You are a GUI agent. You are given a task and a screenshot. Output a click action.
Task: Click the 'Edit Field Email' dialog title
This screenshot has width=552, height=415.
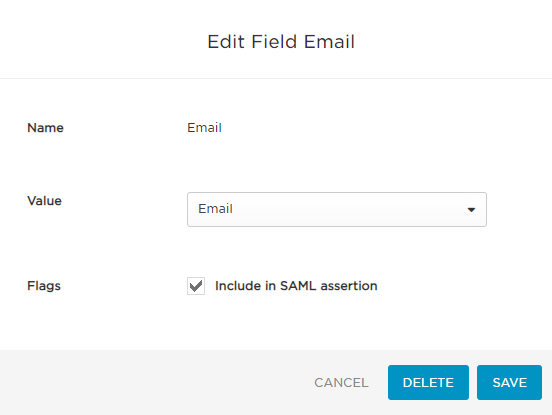click(281, 42)
